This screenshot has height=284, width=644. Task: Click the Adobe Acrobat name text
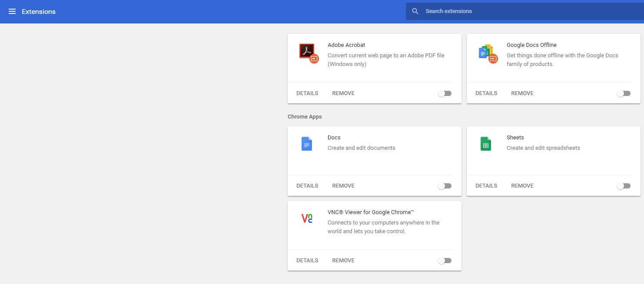(346, 45)
